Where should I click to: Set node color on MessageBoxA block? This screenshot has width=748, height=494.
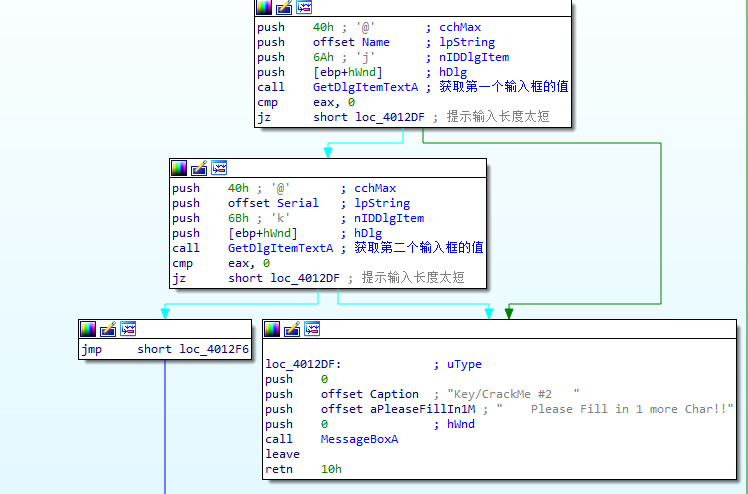pyautogui.click(x=272, y=329)
